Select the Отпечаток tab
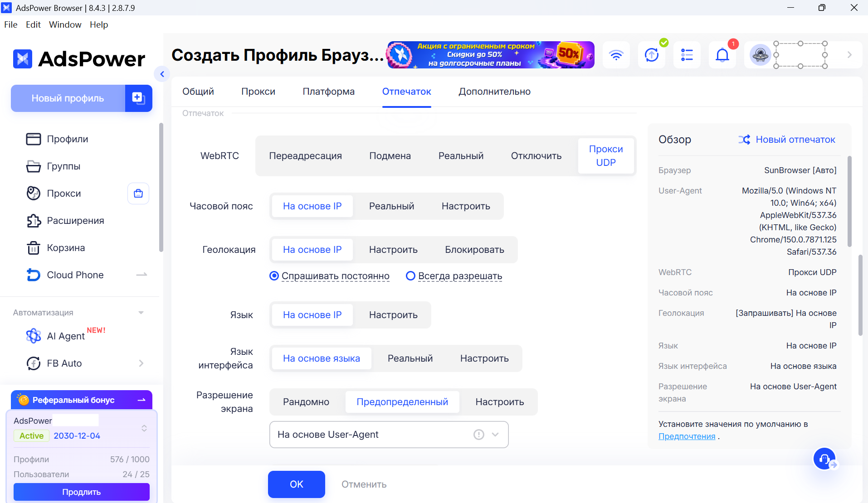Screen dimensions: 868x503 coord(407,92)
